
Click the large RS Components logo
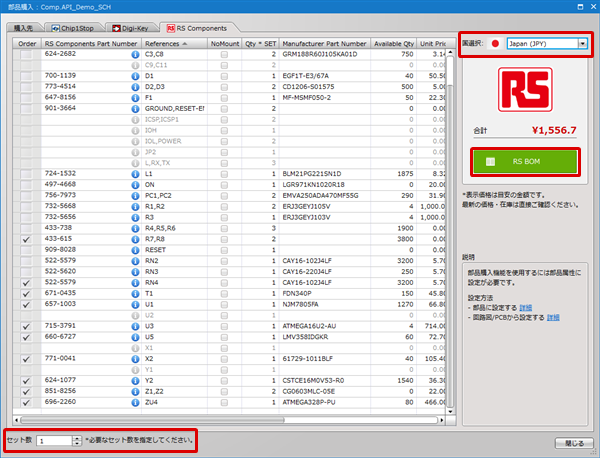[525, 90]
